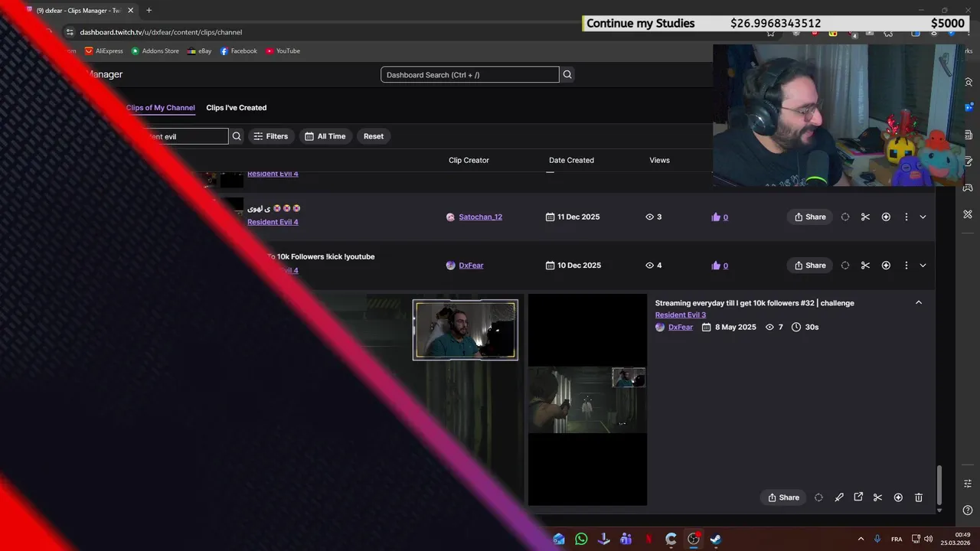Click circled star icon in expanded clip actions
Screen dimensions: 980x551
898,497
